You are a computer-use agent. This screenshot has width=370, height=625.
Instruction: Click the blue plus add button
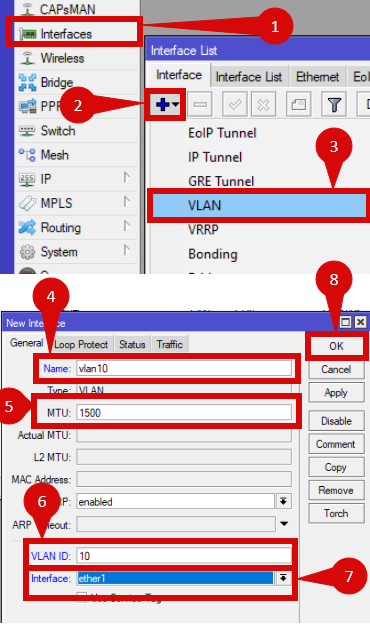[x=166, y=104]
